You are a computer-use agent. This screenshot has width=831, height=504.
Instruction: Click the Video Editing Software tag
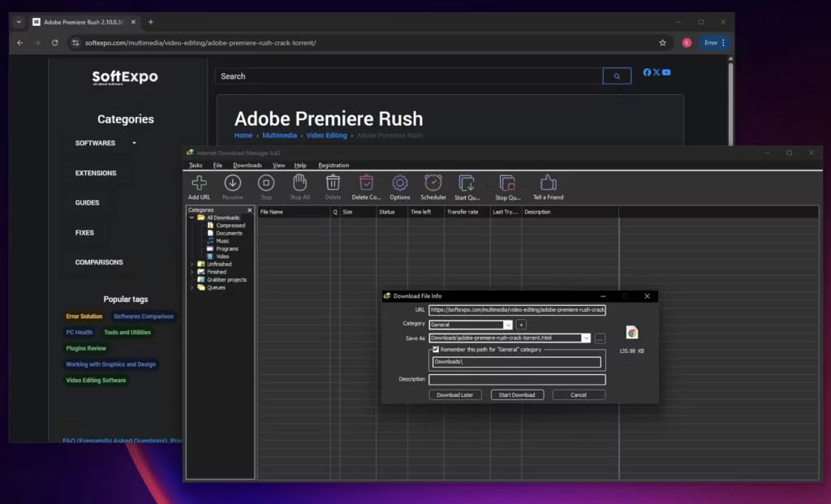[x=96, y=380]
